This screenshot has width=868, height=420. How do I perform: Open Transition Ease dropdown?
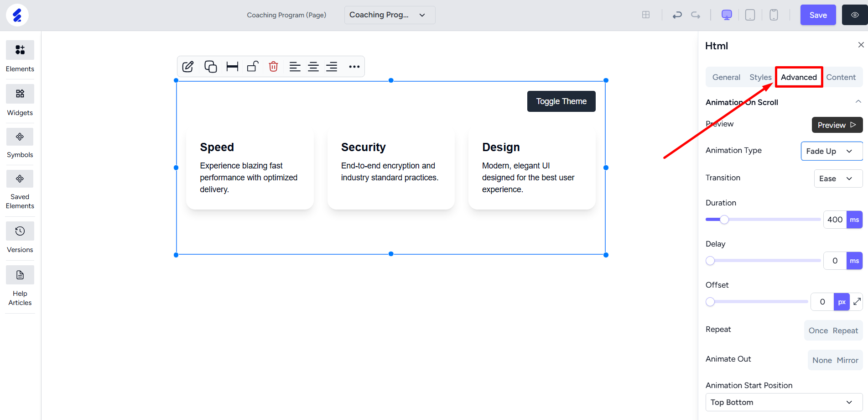pyautogui.click(x=838, y=178)
